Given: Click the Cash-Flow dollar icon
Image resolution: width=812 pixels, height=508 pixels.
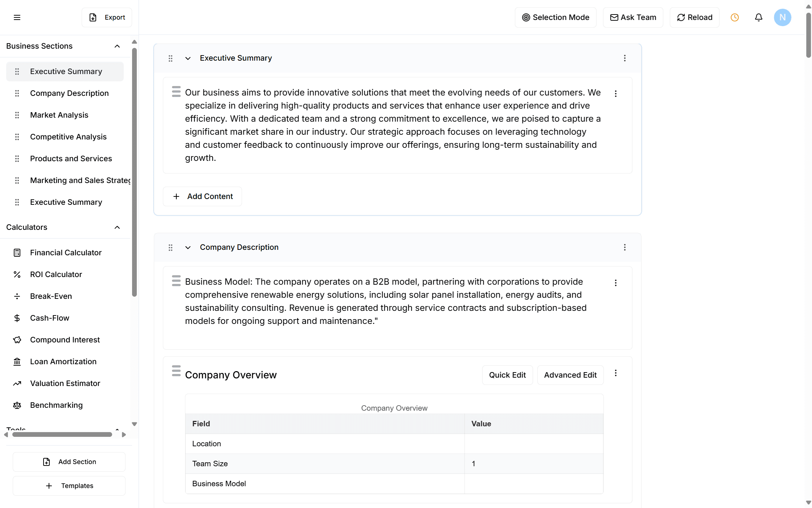Looking at the screenshot, I should click(17, 318).
